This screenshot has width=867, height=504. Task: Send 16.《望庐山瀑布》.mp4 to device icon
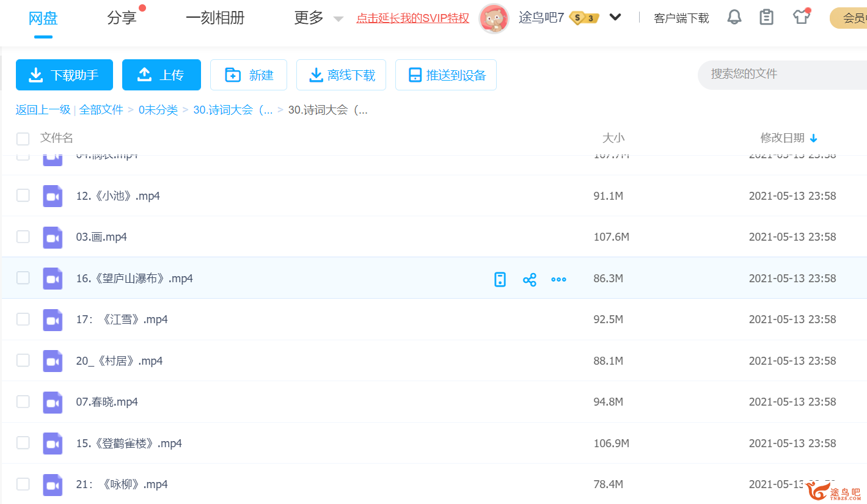tap(500, 280)
